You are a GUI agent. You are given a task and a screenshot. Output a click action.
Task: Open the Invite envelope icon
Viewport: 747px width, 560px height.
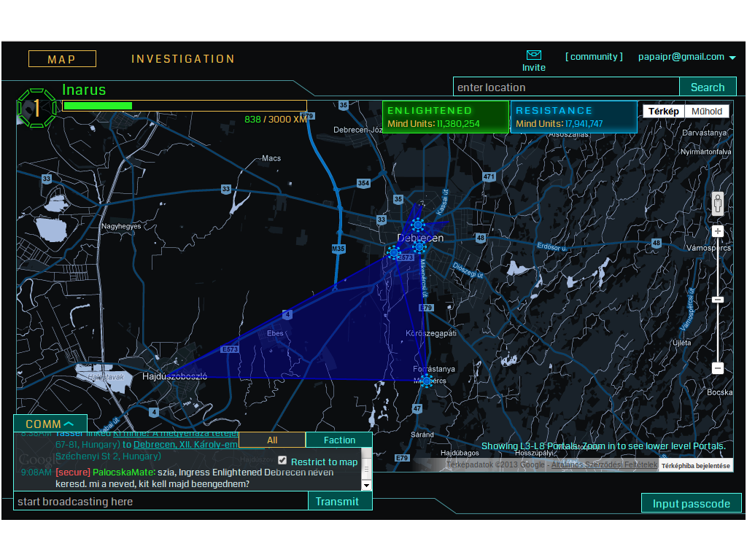point(533,55)
